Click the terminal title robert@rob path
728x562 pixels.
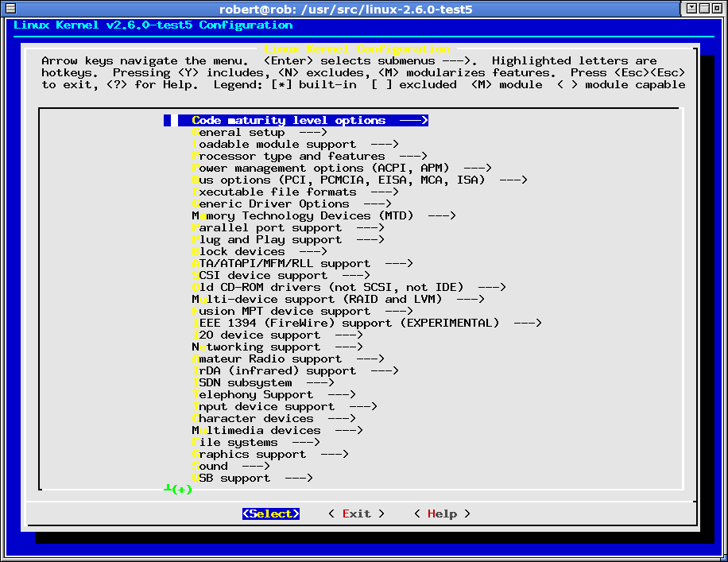tap(346, 9)
